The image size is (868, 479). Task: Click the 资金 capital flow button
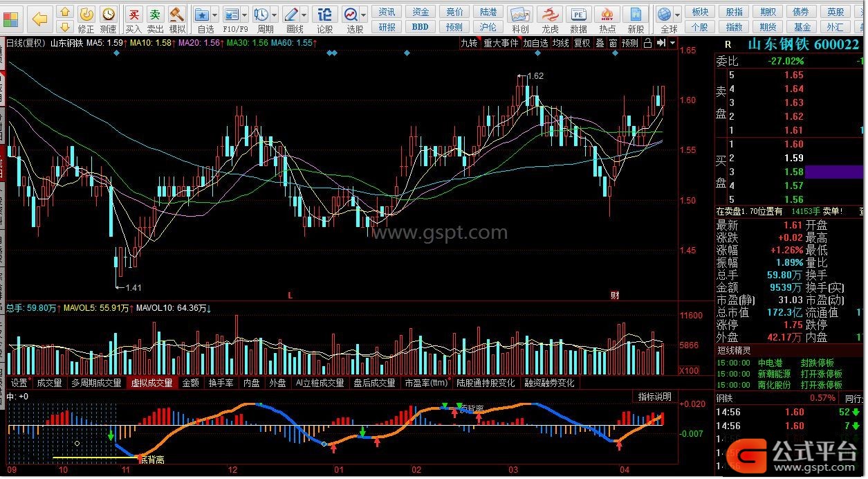tap(421, 12)
